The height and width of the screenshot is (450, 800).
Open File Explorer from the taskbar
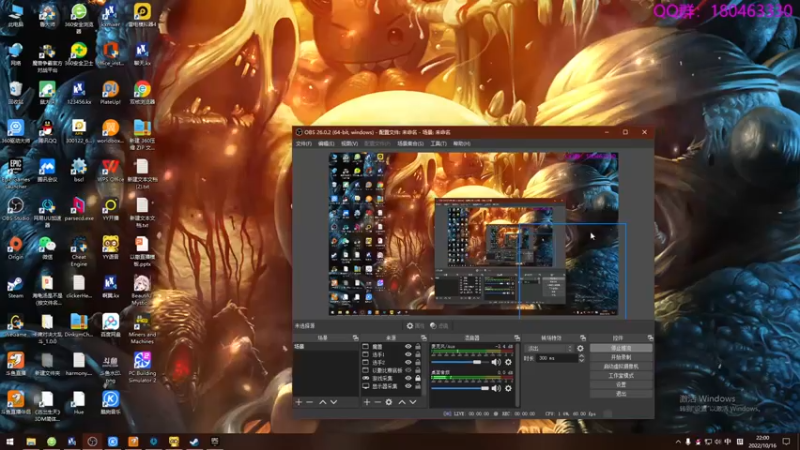31,441
